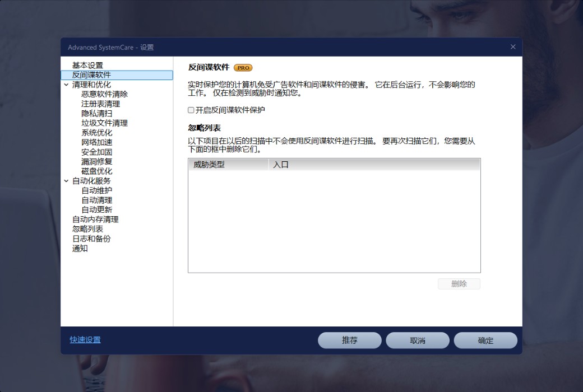Close the settings dialog window
The width and height of the screenshot is (583, 392).
point(512,47)
